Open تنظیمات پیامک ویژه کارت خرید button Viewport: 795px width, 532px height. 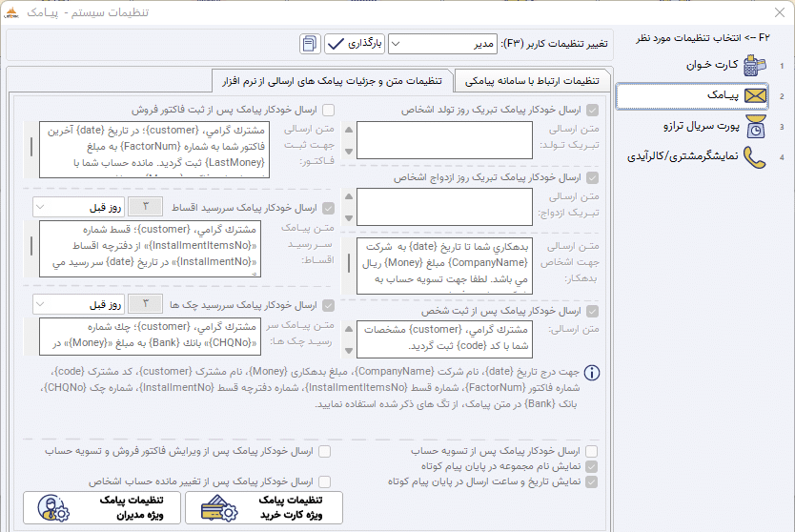point(264,507)
